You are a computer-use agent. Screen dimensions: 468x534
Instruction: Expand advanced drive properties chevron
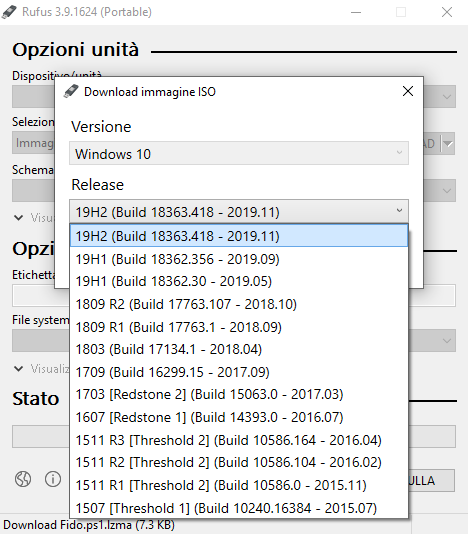(x=19, y=218)
